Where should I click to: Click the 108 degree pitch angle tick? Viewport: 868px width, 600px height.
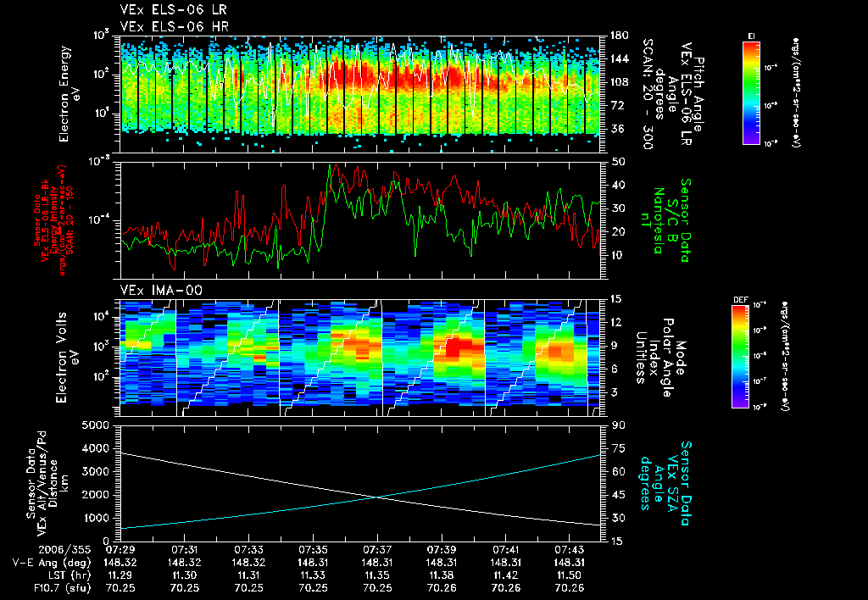[619, 82]
